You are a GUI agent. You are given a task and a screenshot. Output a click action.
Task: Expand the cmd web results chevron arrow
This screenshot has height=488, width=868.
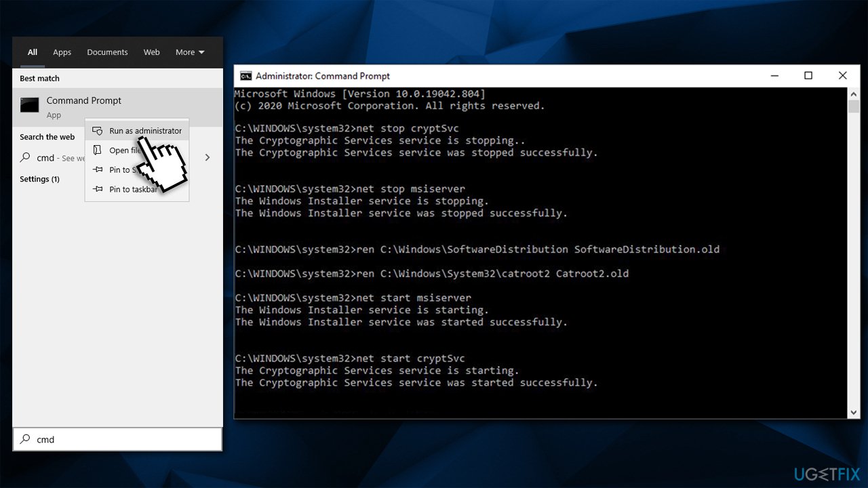[x=208, y=157]
